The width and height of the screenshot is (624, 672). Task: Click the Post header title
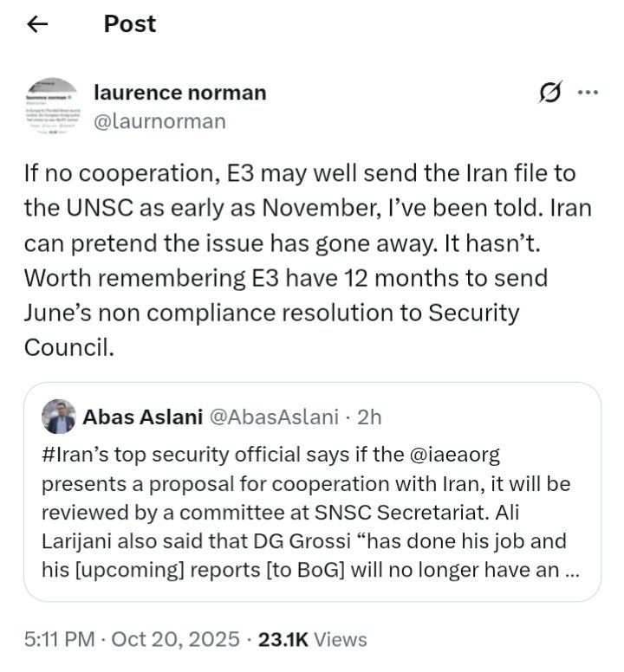click(x=130, y=24)
